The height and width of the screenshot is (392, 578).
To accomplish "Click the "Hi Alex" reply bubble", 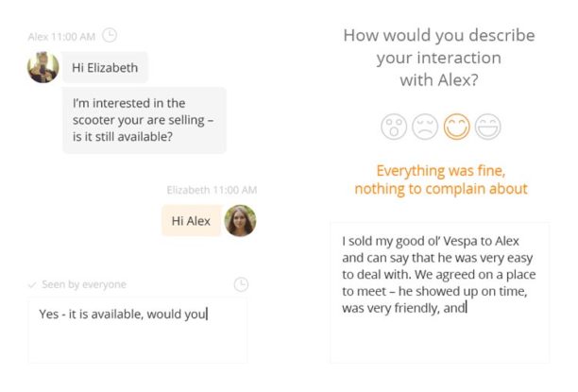I will tap(191, 220).
